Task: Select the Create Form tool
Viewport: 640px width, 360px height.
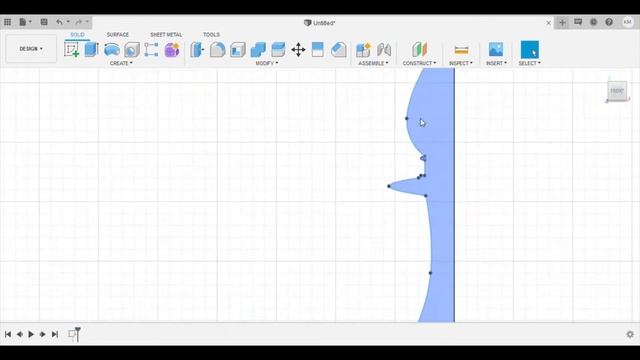Action: (x=172, y=50)
